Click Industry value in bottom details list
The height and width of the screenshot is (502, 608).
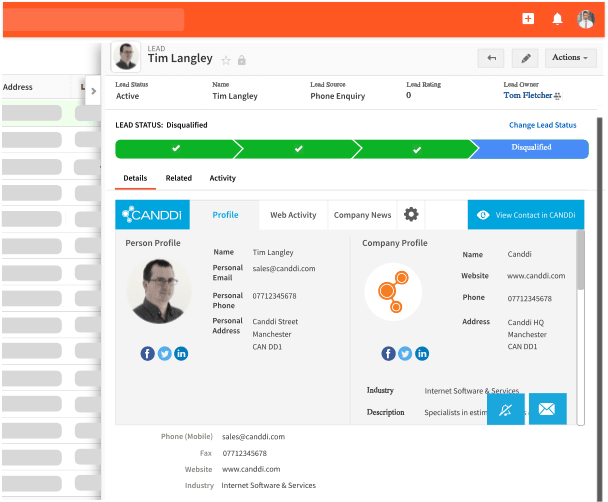(x=268, y=485)
